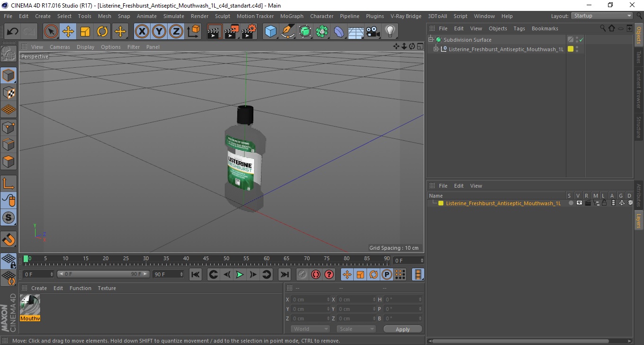Toggle the X axis lock

pos(142,32)
